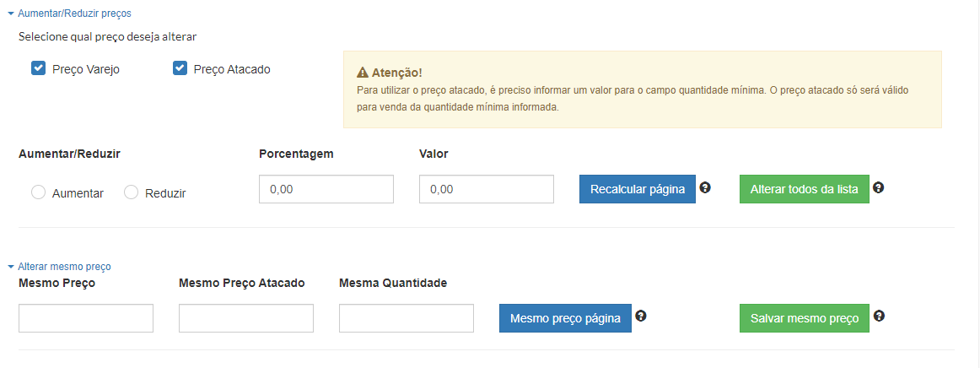980x368 pixels.
Task: Uncheck the Preço Atacado checkbox
Action: 180,69
